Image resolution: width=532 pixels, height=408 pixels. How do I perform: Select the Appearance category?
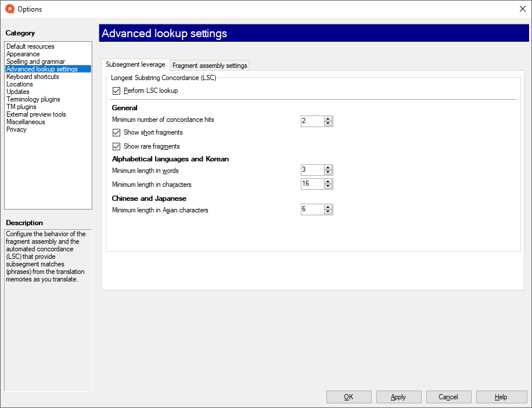(23, 53)
